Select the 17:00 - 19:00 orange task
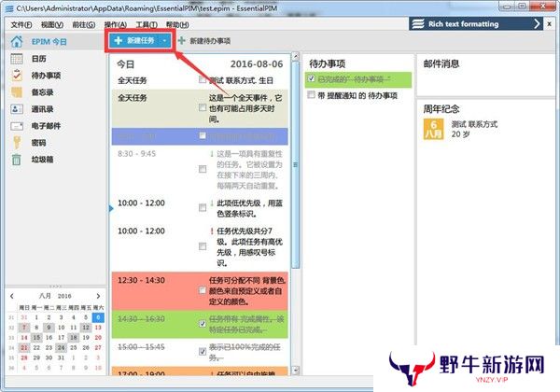560x392 pixels. [x=200, y=371]
